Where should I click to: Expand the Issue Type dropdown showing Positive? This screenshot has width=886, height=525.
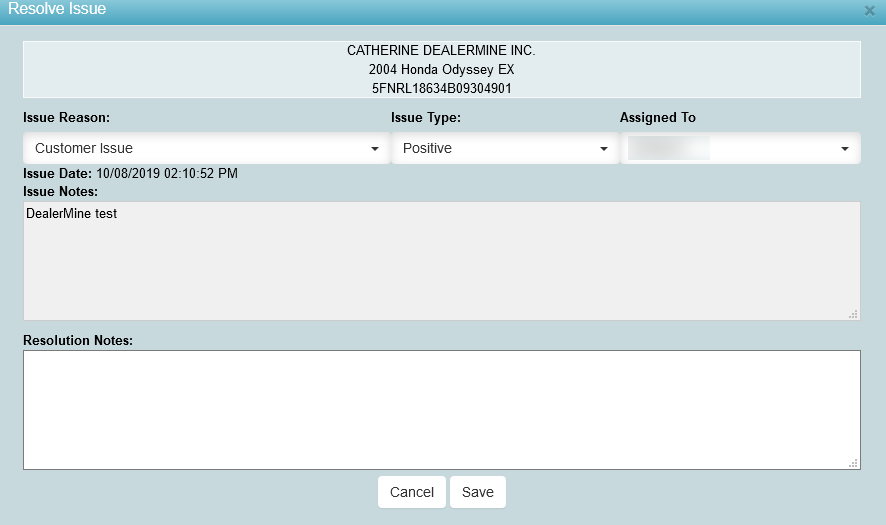click(x=504, y=148)
